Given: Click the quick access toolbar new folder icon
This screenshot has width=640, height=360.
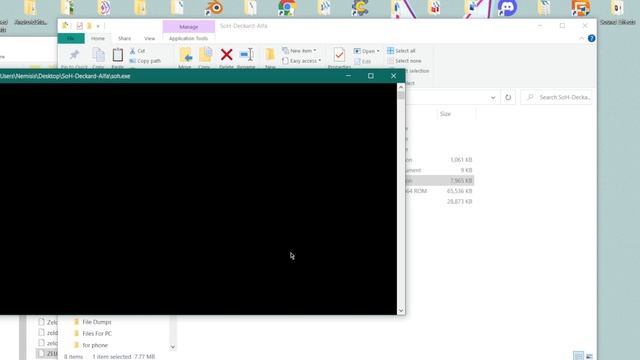Looking at the screenshot, I should (89, 26).
